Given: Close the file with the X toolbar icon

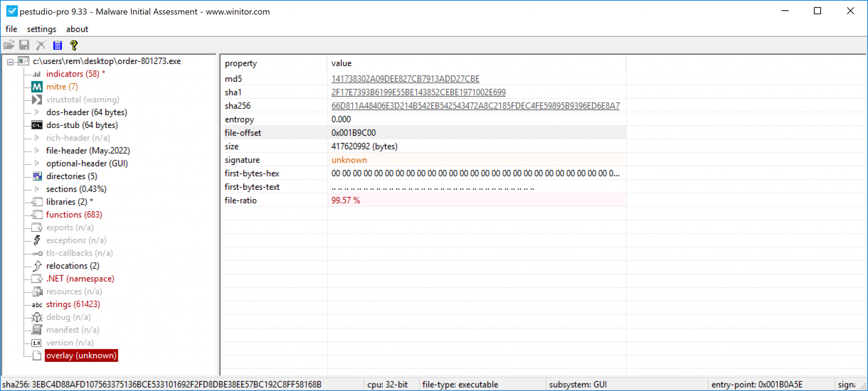Looking at the screenshot, I should pos(41,45).
